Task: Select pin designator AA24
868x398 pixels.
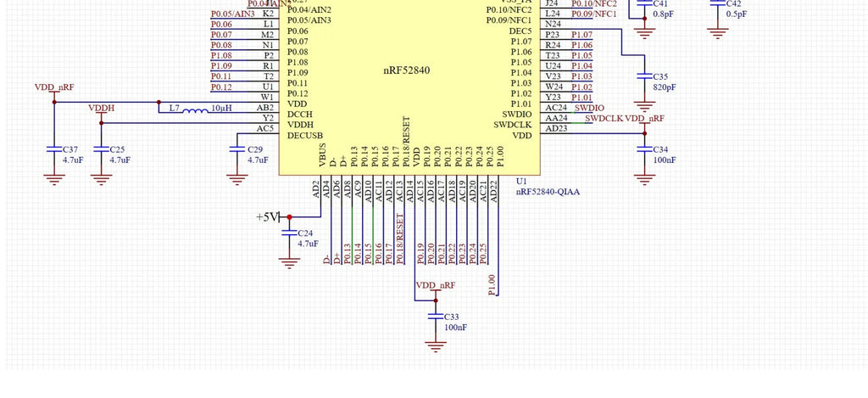Action: (556, 118)
